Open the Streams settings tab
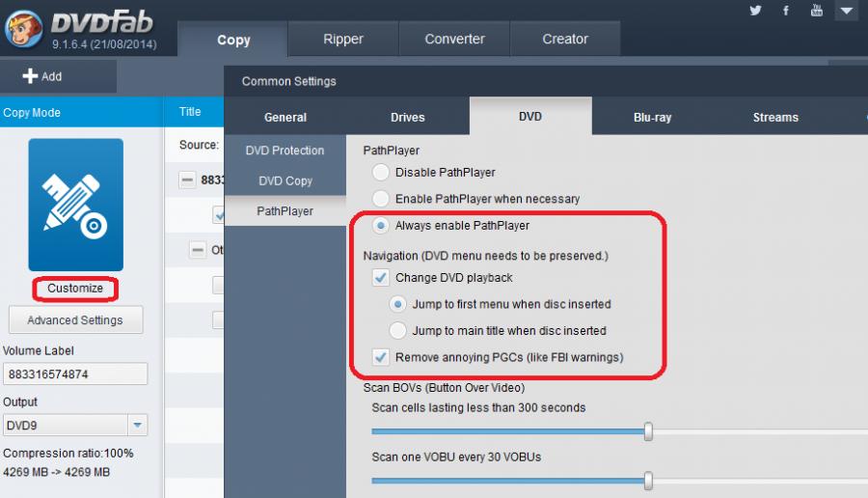 point(775,117)
